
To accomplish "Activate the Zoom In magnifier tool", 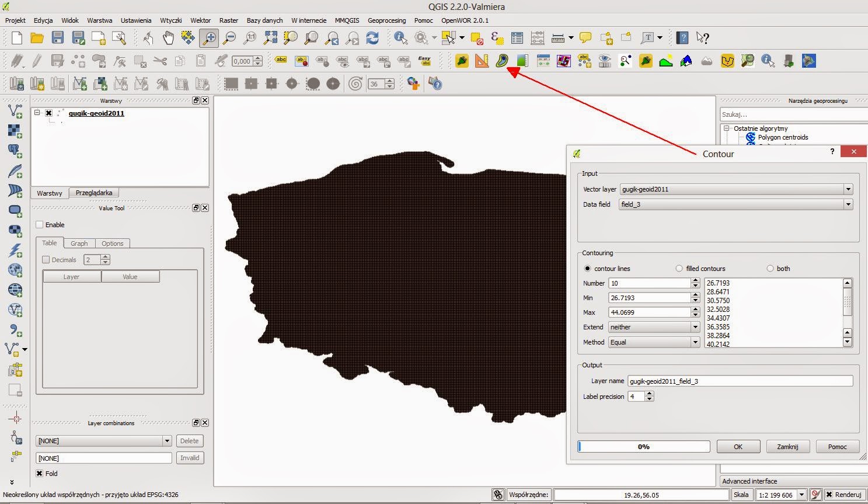I will click(209, 38).
